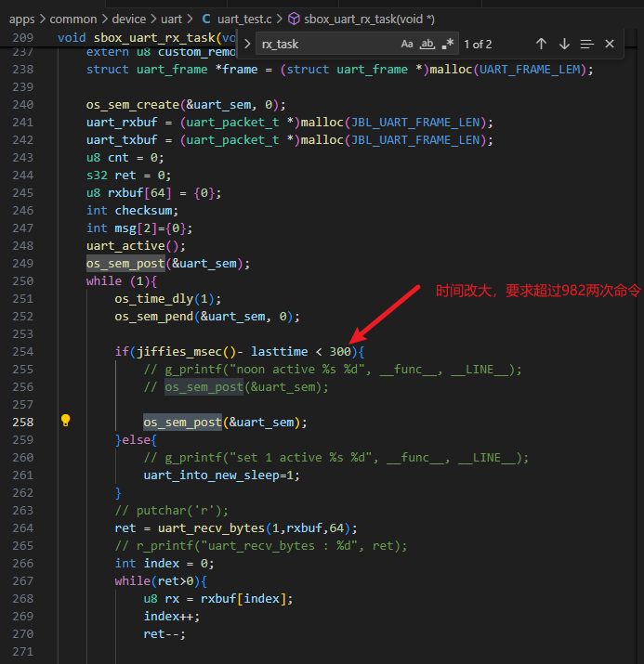Click the C file type icon in breadcrumb
Image resolution: width=644 pixels, height=664 pixels.
(206, 20)
